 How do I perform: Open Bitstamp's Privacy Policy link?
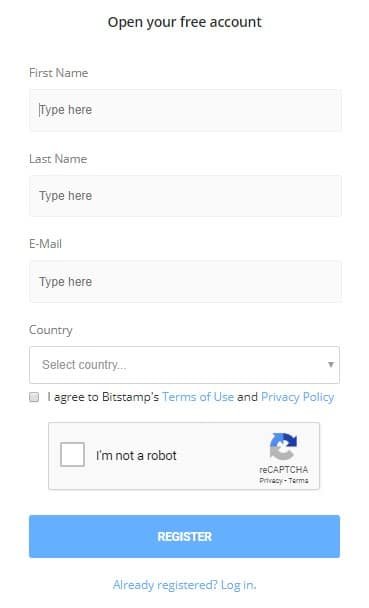point(298,397)
